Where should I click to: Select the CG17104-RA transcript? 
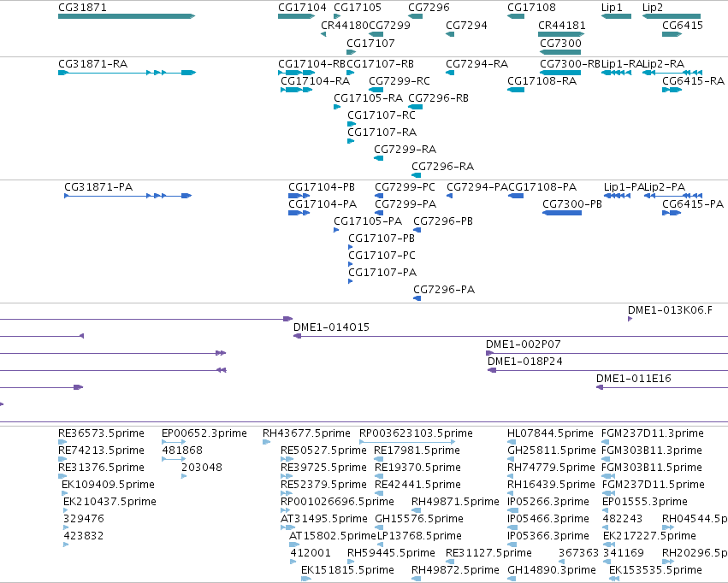point(296,90)
